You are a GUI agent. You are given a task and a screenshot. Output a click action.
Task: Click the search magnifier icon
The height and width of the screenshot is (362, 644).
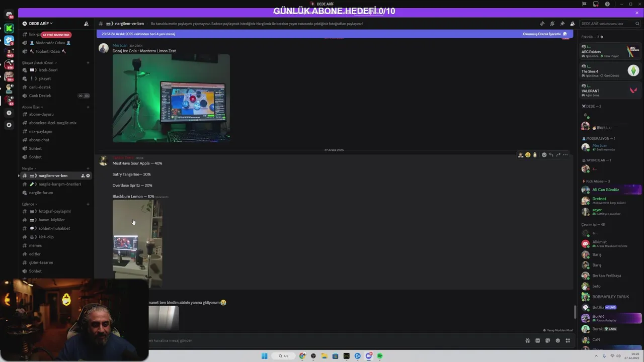(637, 24)
